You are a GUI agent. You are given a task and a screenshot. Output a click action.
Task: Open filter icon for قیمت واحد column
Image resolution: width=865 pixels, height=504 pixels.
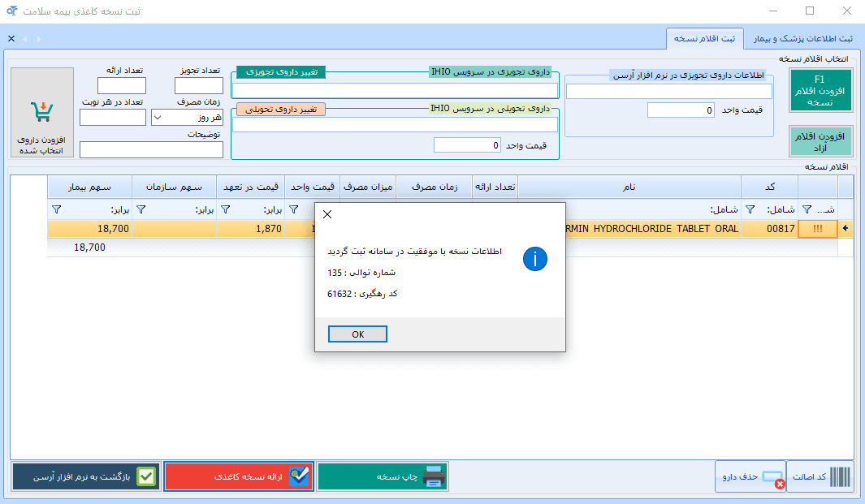293,209
